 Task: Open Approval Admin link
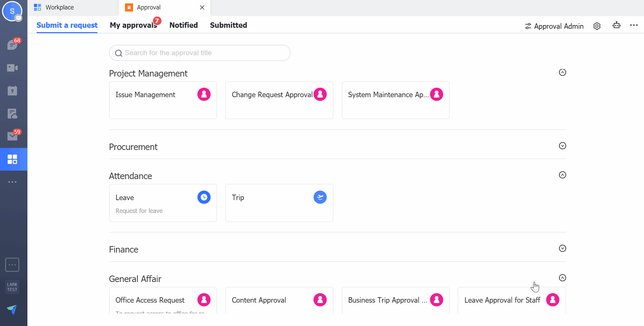554,26
